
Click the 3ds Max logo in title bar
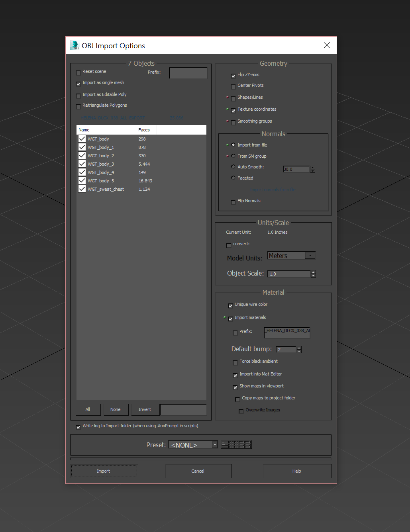tap(75, 45)
